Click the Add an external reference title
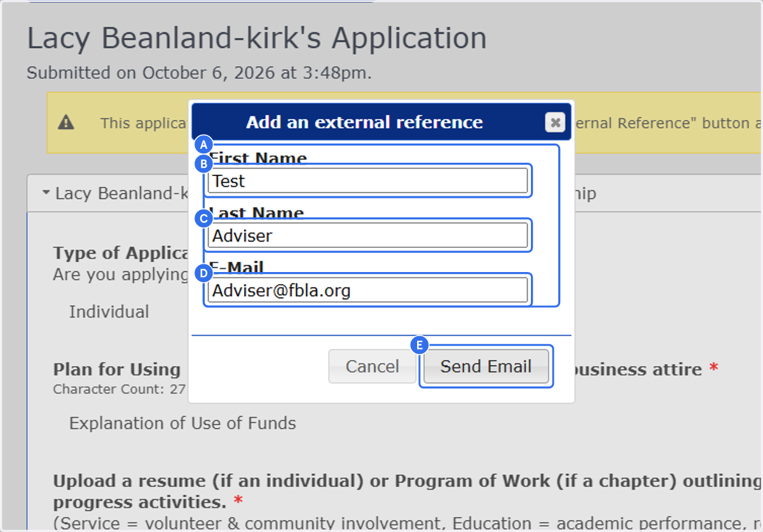This screenshot has height=532, width=763. point(364,122)
